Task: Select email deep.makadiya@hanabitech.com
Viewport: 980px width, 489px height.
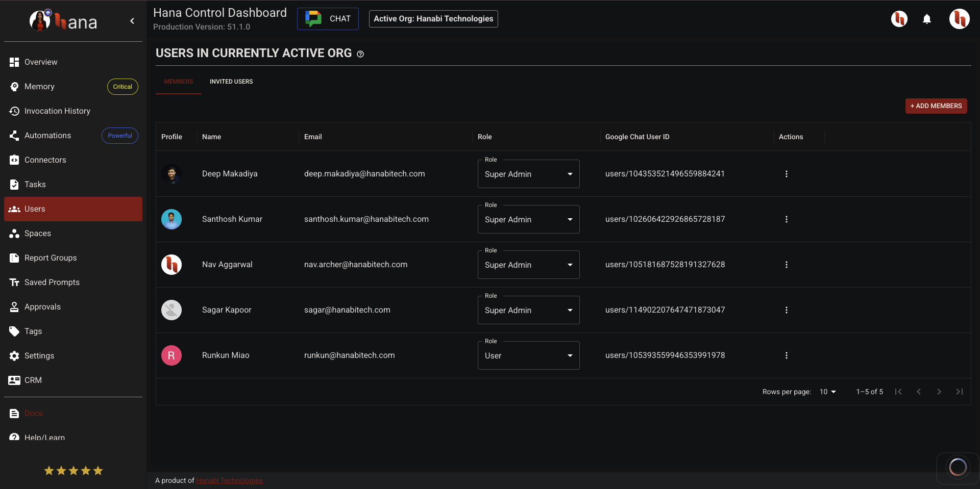Action: [x=364, y=174]
